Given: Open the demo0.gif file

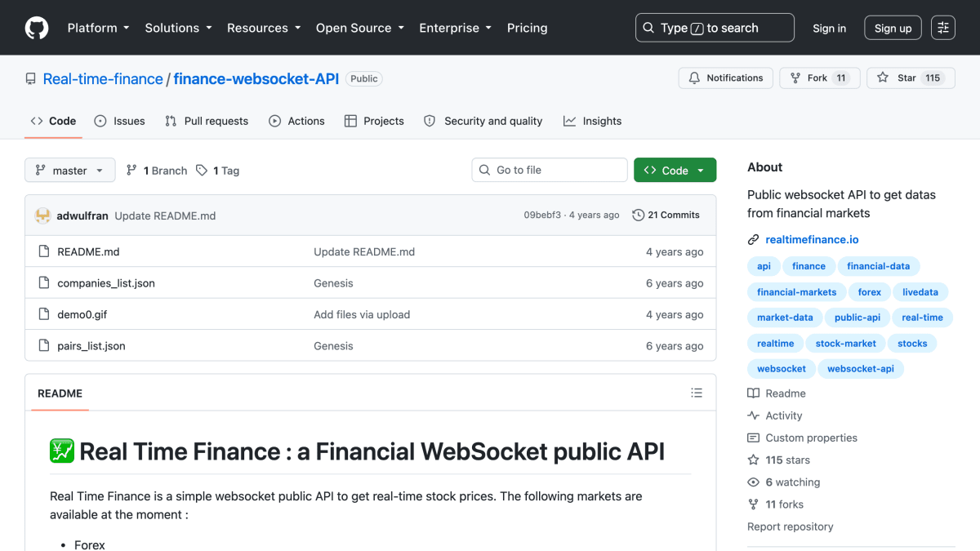Looking at the screenshot, I should tap(82, 314).
